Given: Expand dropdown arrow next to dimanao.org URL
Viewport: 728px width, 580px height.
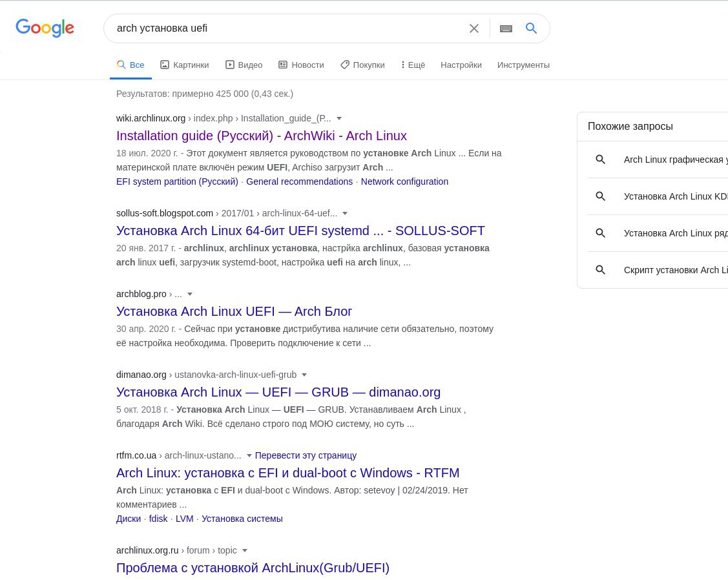Looking at the screenshot, I should (x=304, y=375).
